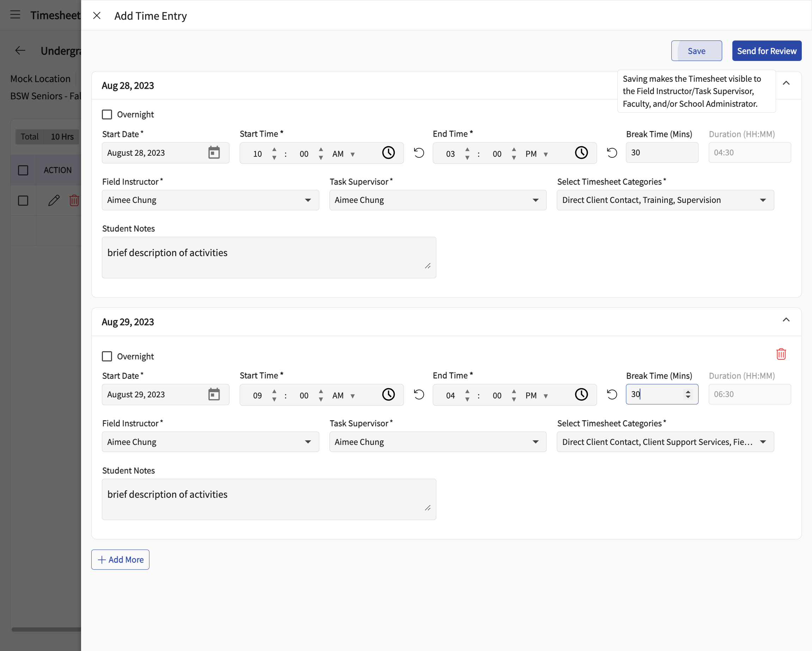The height and width of the screenshot is (651, 812).
Task: Open clock picker for Aug 28 end time
Action: point(581,153)
